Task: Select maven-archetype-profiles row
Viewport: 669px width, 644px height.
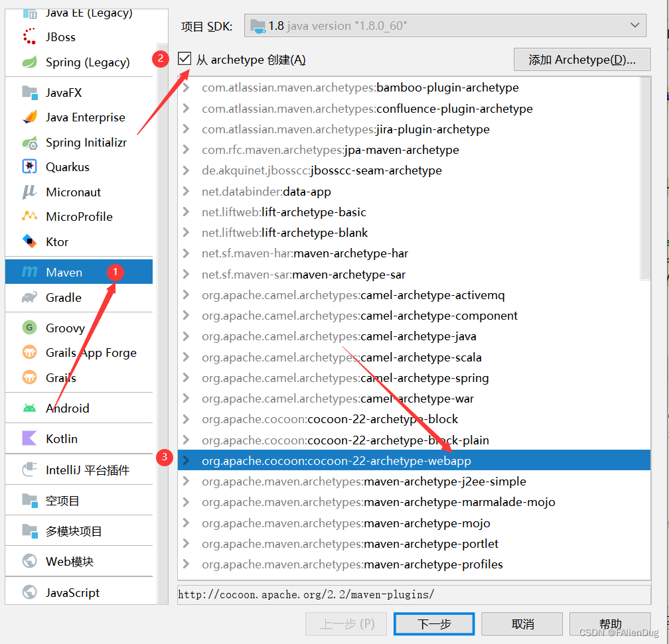Action: tap(414, 564)
